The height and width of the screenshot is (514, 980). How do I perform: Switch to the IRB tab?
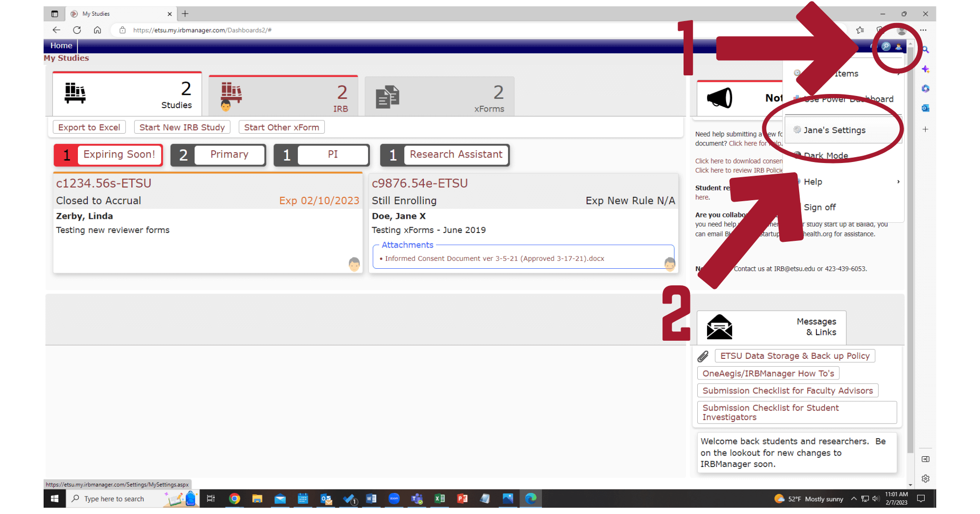coord(283,96)
